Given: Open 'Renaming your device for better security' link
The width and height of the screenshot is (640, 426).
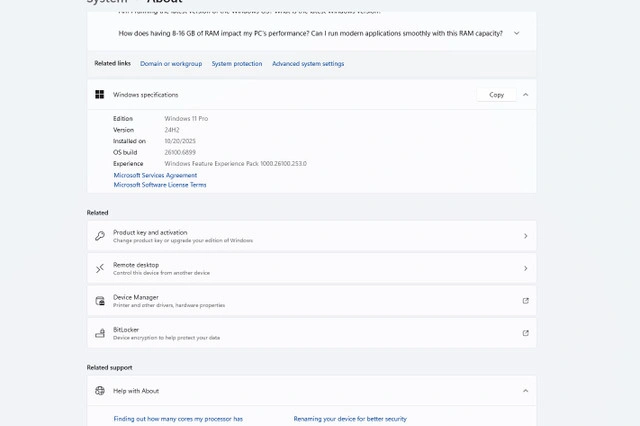Looking at the screenshot, I should click(x=350, y=419).
